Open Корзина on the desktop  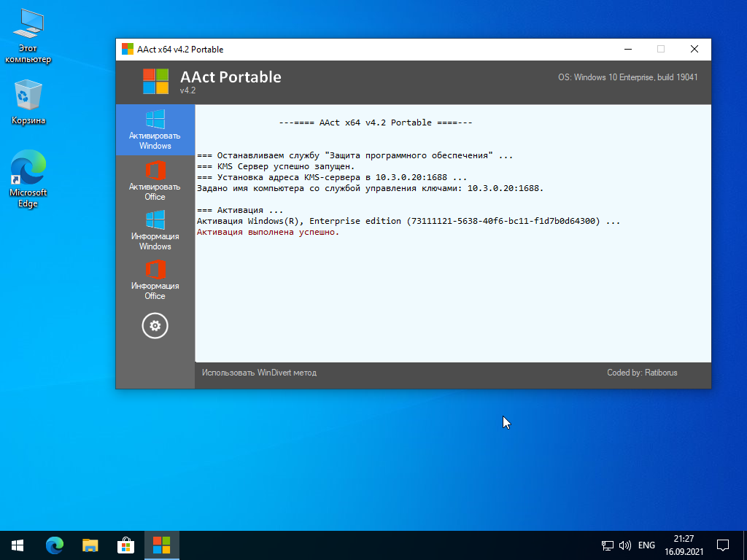pyautogui.click(x=28, y=103)
